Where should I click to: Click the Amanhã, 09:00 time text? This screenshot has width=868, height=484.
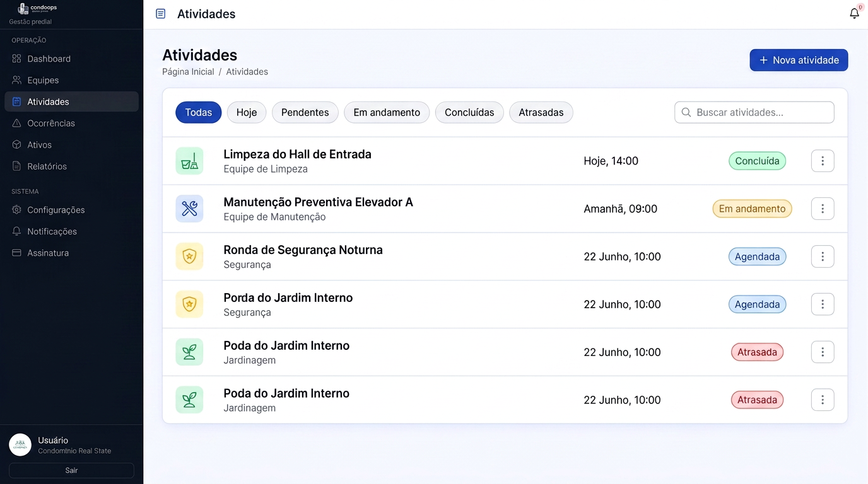click(x=620, y=209)
